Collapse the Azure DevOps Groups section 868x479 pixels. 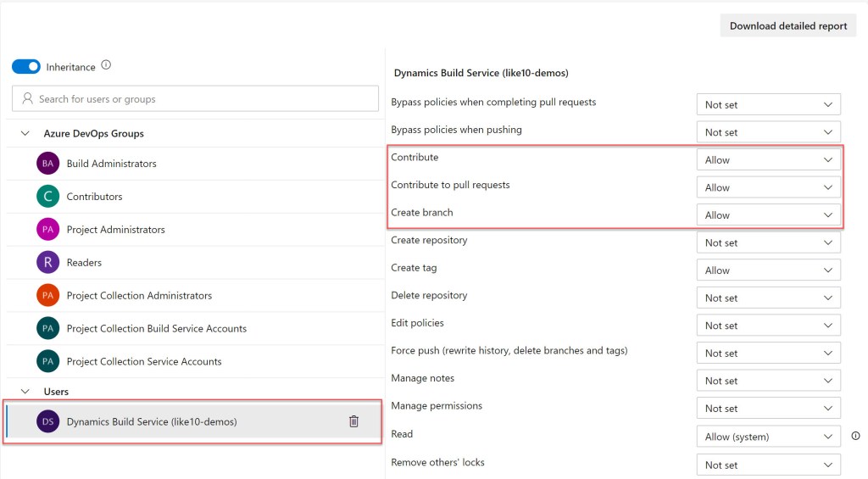[25, 133]
